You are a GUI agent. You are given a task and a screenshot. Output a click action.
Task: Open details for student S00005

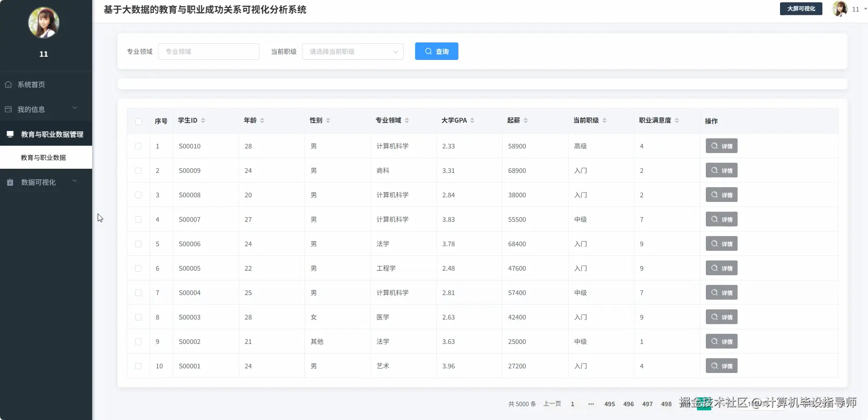[721, 268]
